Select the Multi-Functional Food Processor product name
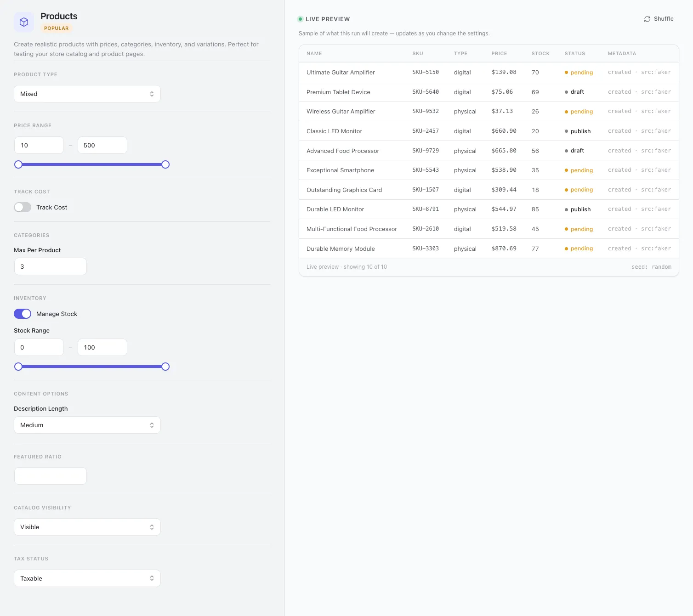The width and height of the screenshot is (693, 616). [x=352, y=229]
